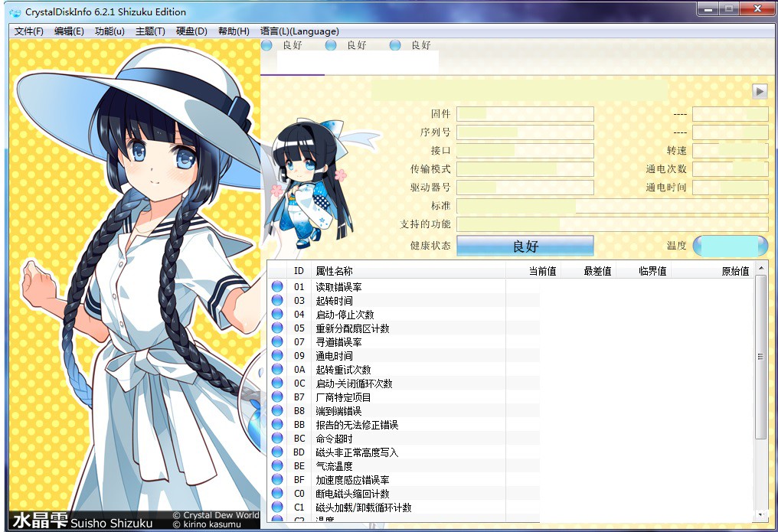This screenshot has width=778, height=532.
Task: Click the 转速 rotation rate field
Action: [730, 151]
